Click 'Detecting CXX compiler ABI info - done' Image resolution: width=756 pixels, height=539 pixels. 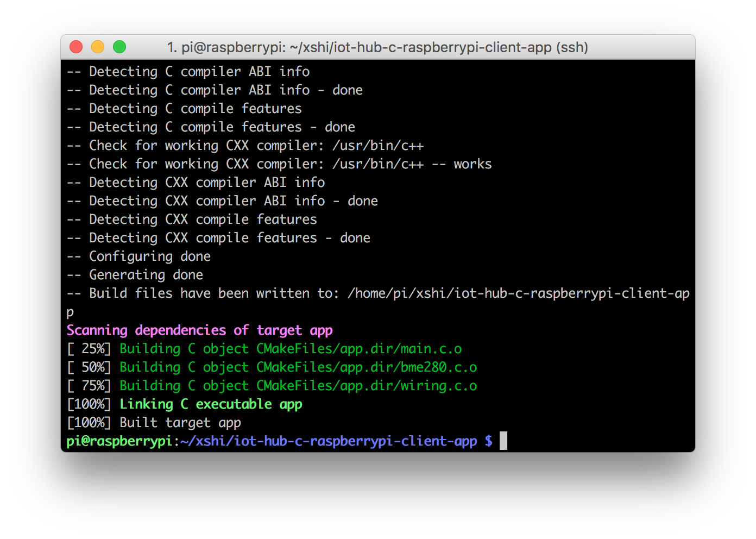222,201
